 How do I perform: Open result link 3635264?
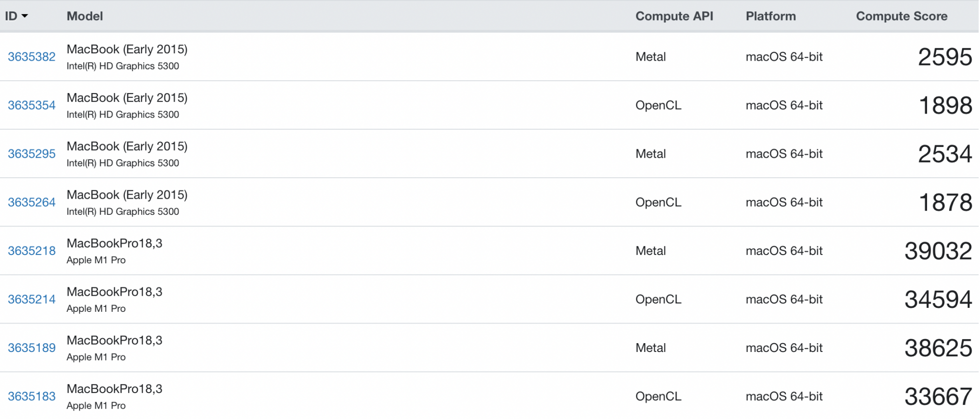coord(32,202)
